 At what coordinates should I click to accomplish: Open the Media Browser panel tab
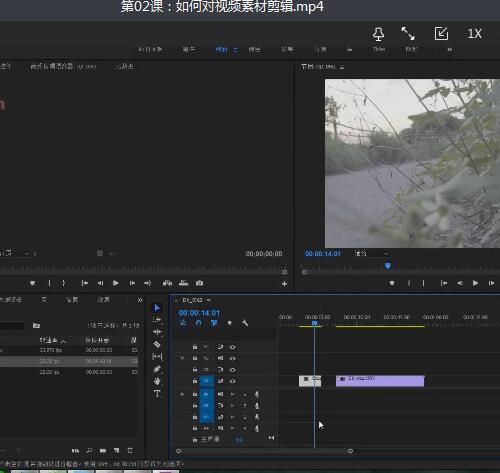point(11,300)
